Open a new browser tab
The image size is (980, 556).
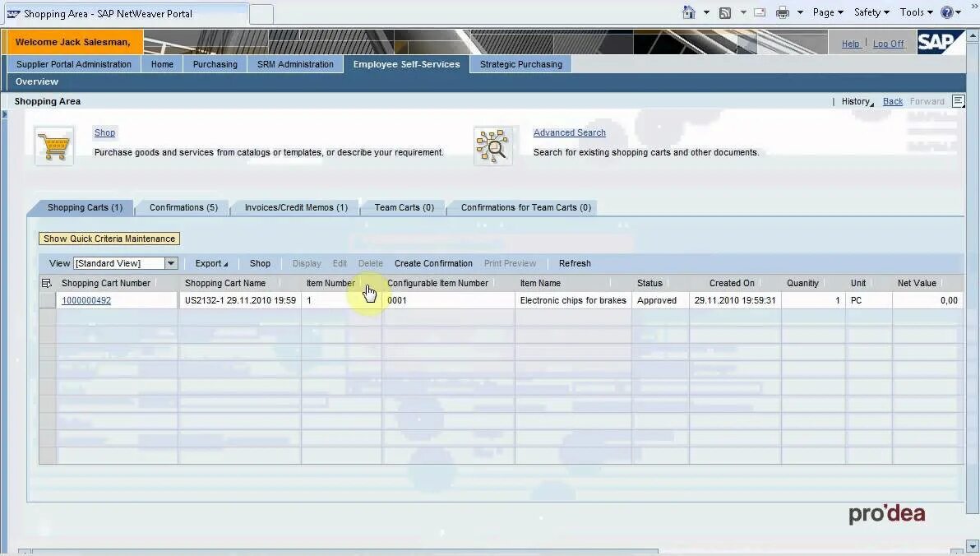(x=261, y=14)
